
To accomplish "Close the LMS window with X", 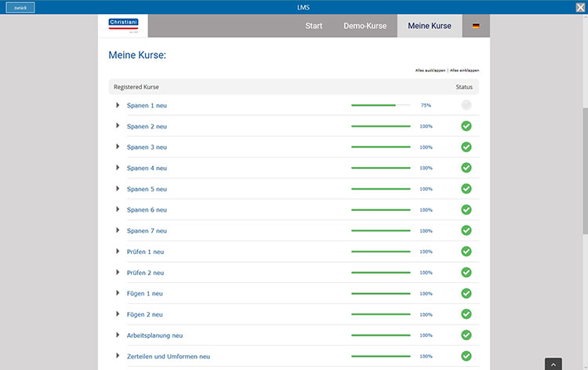I will (580, 7).
